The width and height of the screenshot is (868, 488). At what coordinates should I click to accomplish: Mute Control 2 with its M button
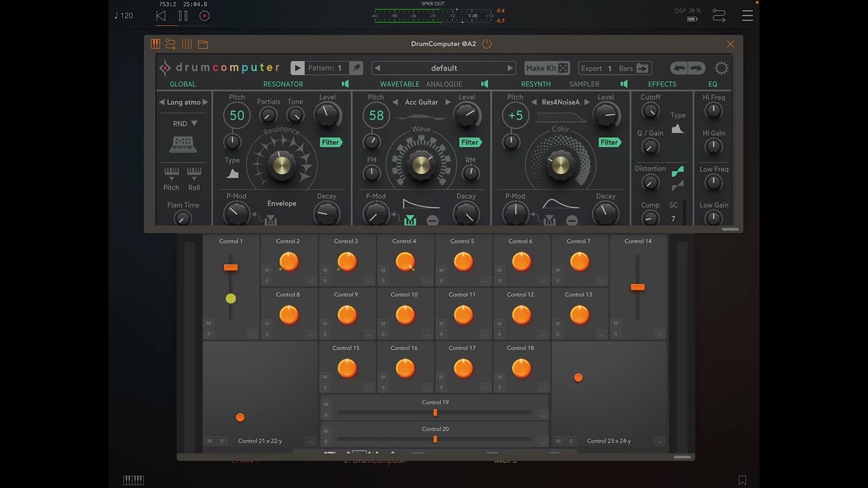coord(267,270)
